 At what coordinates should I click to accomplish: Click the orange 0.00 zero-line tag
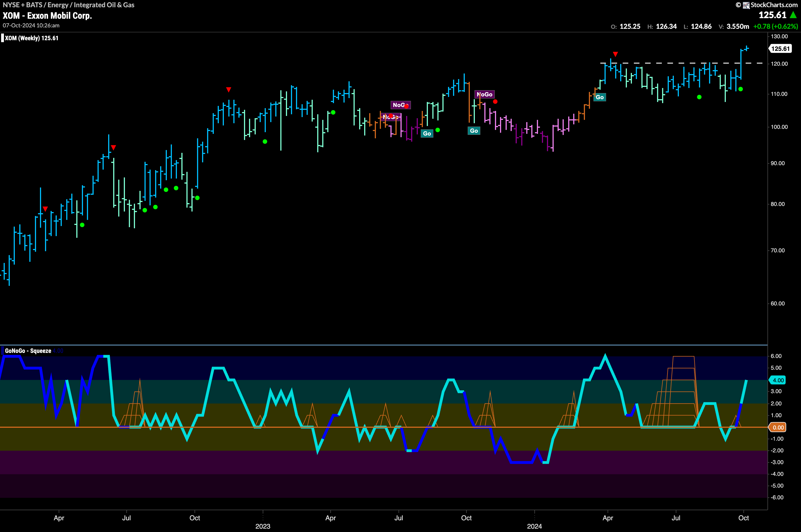pyautogui.click(x=778, y=427)
